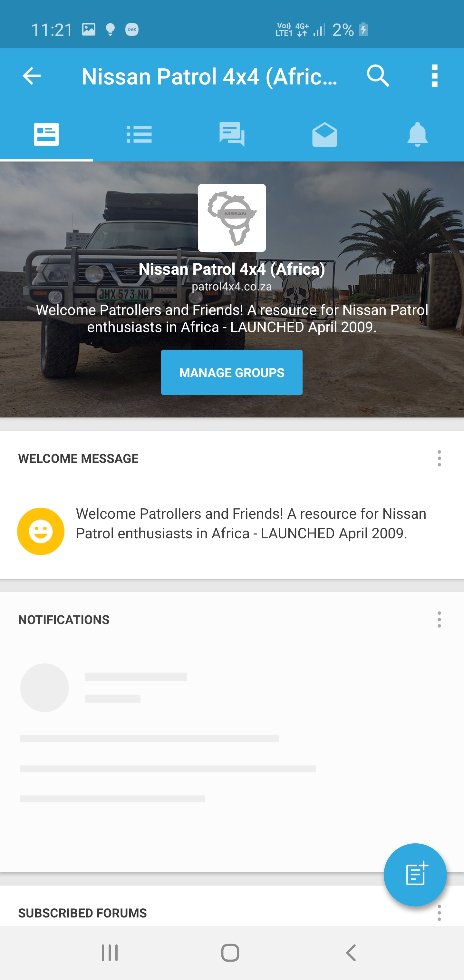The width and height of the screenshot is (464, 980).
Task: Expand Notifications section options menu
Action: coord(439,619)
